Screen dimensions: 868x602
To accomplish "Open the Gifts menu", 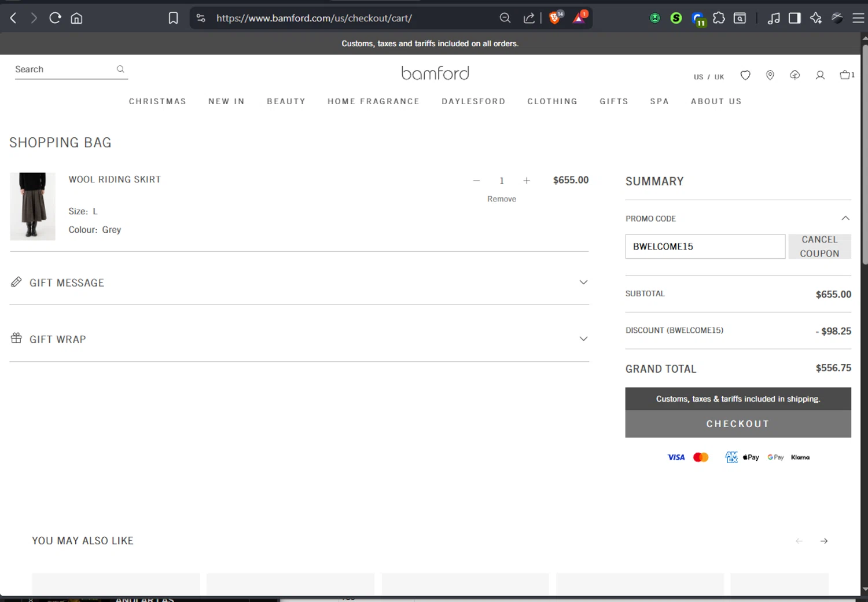I will point(614,101).
